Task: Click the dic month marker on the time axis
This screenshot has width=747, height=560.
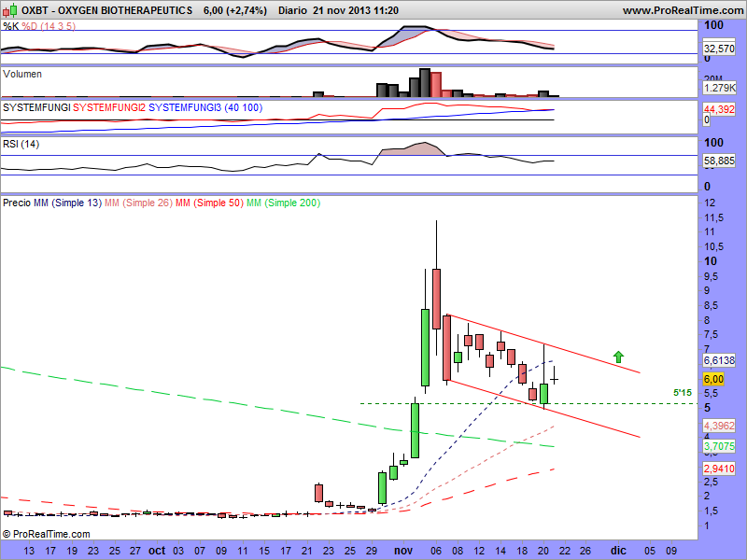Action: [618, 551]
